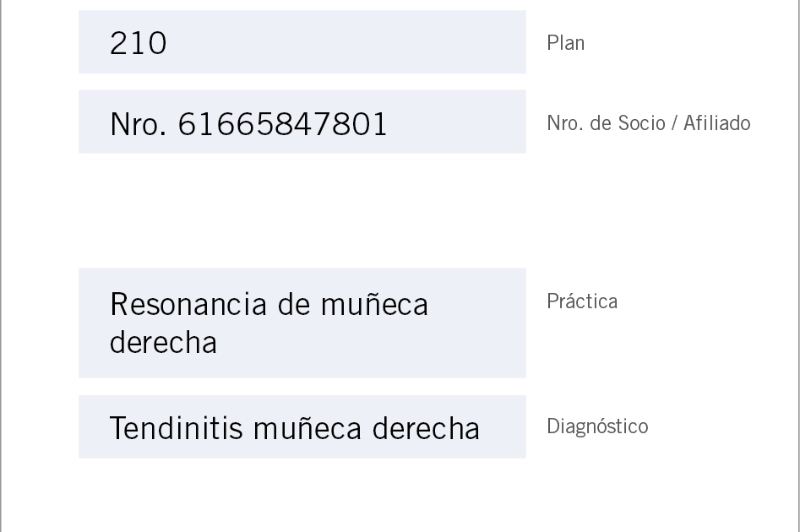Select the Práctica field with Resonancia text
Viewport: 800px width, 532px height.
[x=302, y=323]
